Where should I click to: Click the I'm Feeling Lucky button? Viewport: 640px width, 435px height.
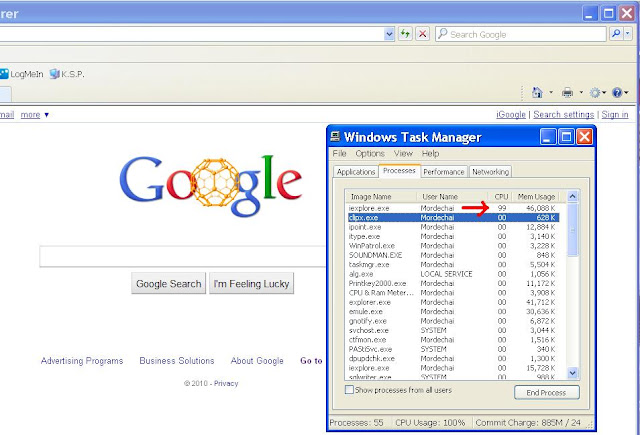[x=251, y=284]
